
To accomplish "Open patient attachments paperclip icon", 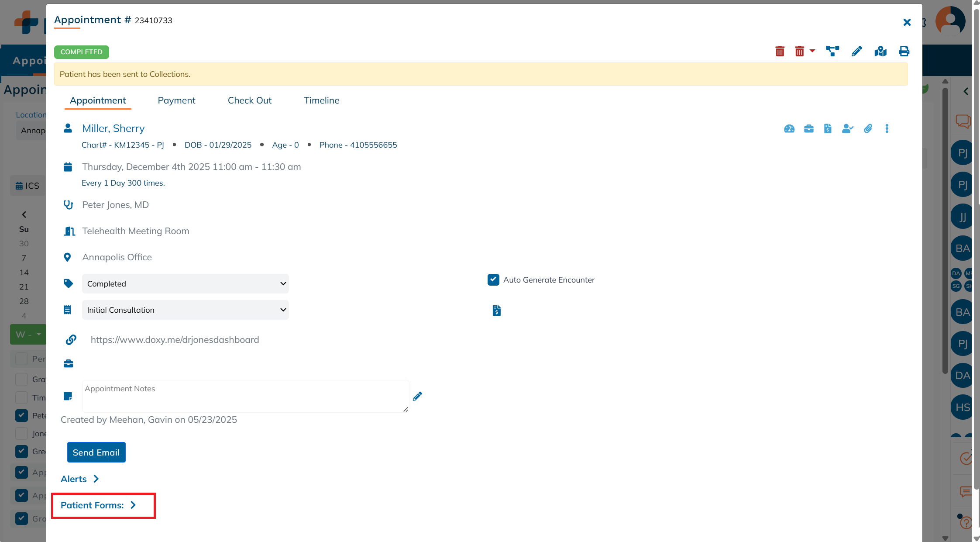I will coord(868,128).
